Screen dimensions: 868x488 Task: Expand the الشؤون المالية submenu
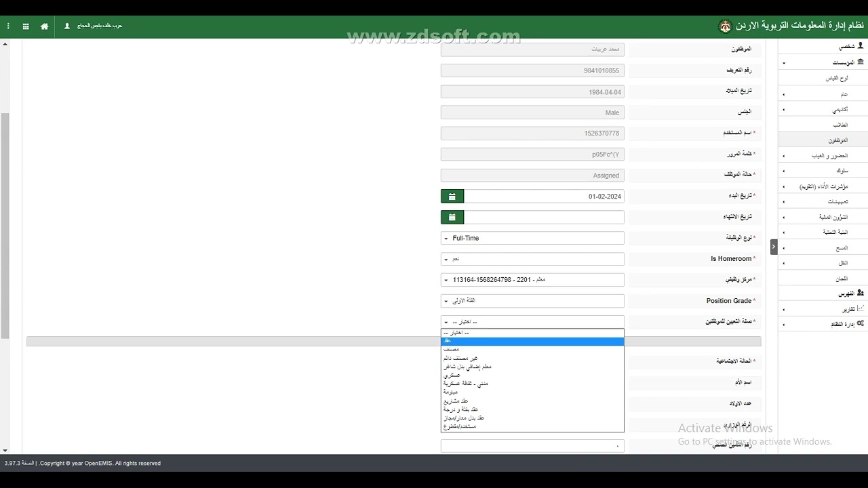pos(823,218)
